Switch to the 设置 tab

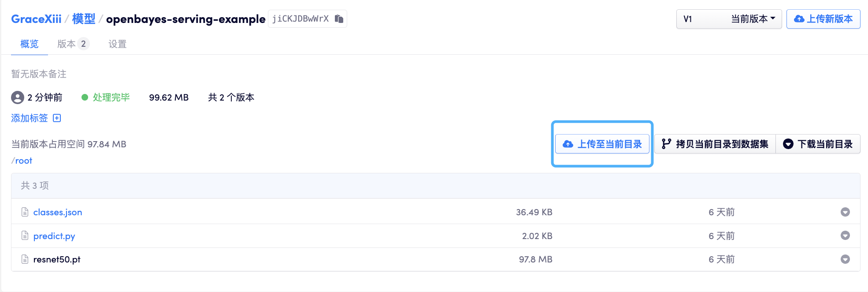[x=117, y=44]
